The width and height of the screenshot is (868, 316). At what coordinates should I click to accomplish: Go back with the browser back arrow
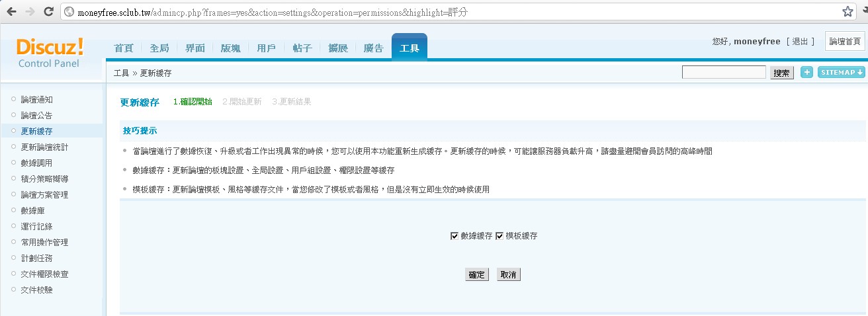point(13,11)
